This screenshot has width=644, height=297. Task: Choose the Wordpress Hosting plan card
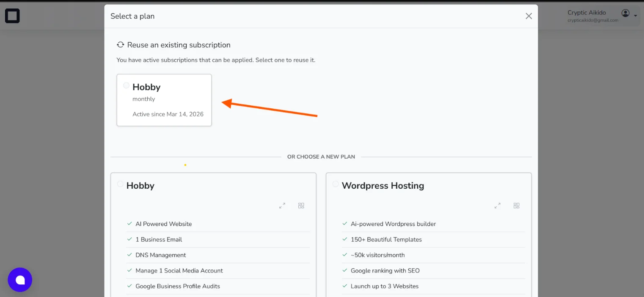click(429, 233)
